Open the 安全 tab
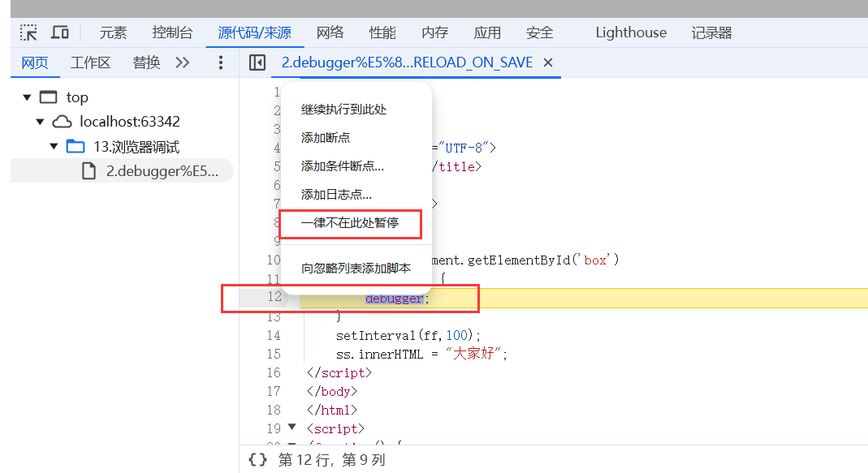The width and height of the screenshot is (868, 473). click(x=540, y=32)
